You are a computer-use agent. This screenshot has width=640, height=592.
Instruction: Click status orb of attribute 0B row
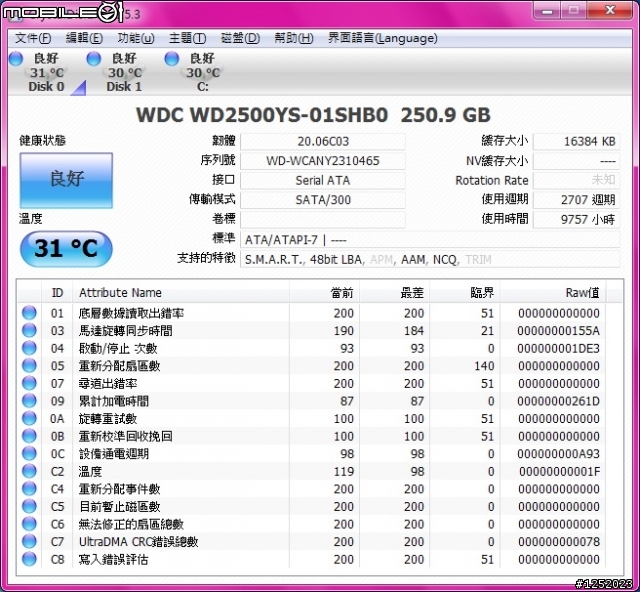[x=29, y=436]
